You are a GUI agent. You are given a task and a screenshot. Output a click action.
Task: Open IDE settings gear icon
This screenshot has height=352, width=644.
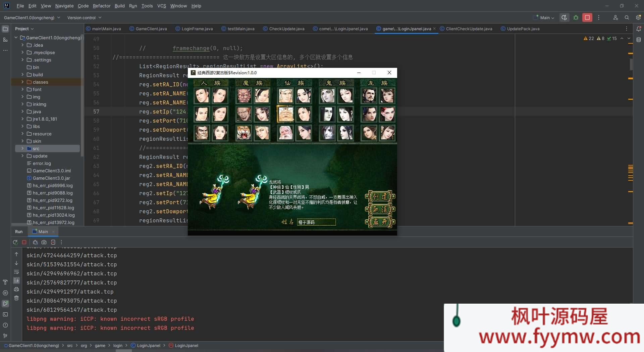pyautogui.click(x=638, y=17)
